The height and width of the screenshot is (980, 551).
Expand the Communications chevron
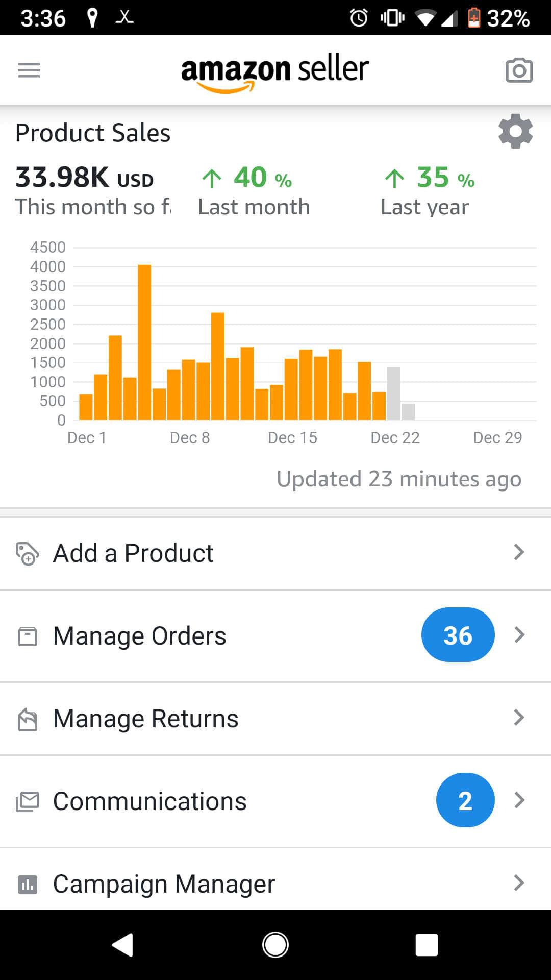click(x=519, y=800)
